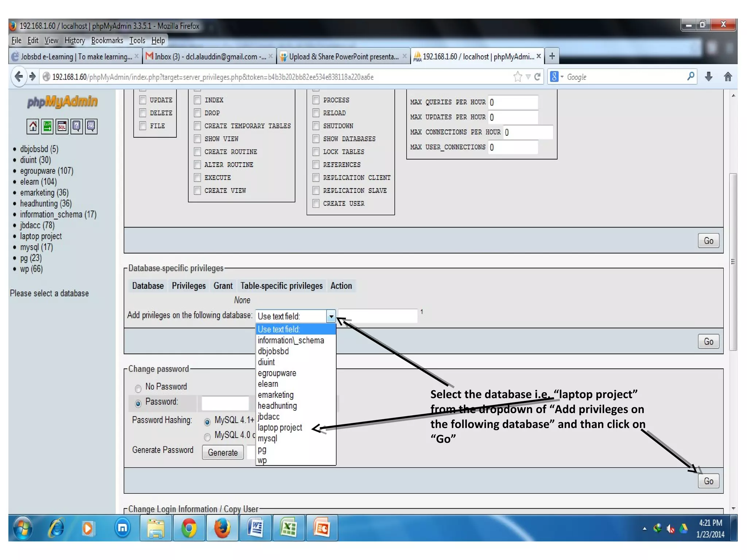Bookmark this page with the star icon
747x560 pixels.
click(518, 77)
